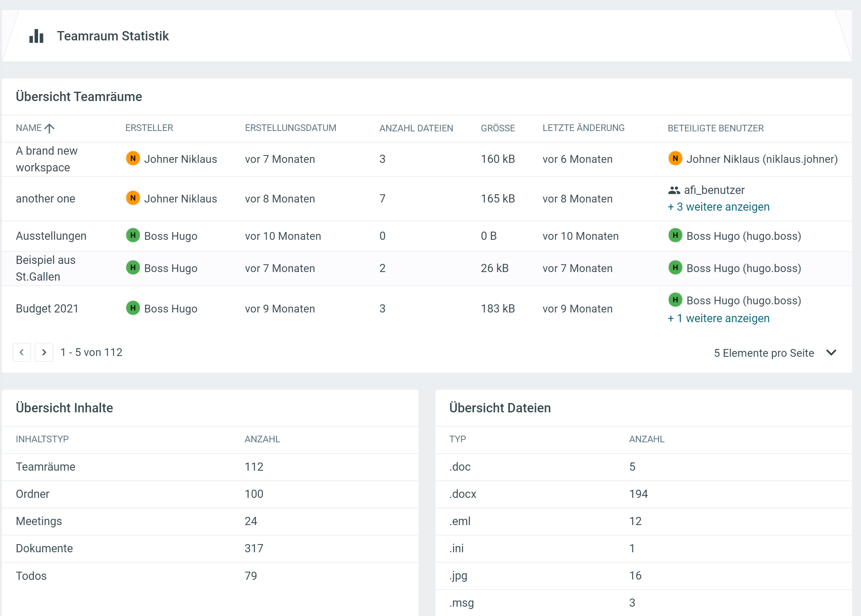Click orange avatar next to niklaus.johner

[675, 159]
